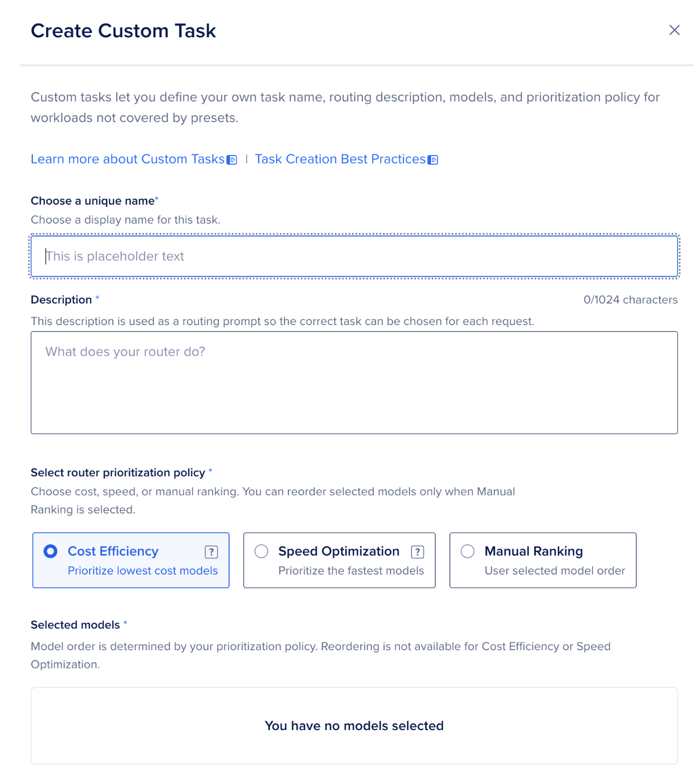Viewport: 700px width, 783px height.
Task: Click the Description text area
Action: point(354,382)
